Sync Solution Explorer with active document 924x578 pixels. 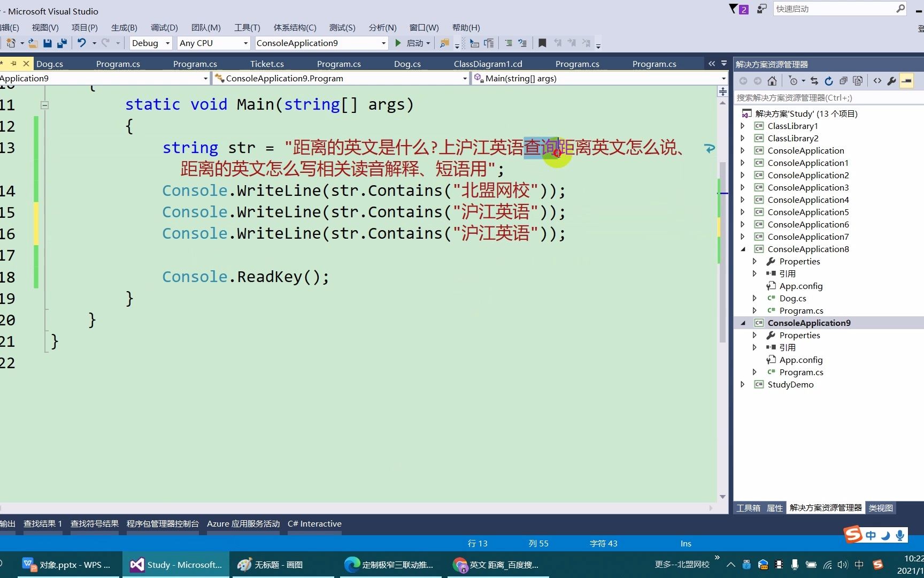tap(814, 81)
